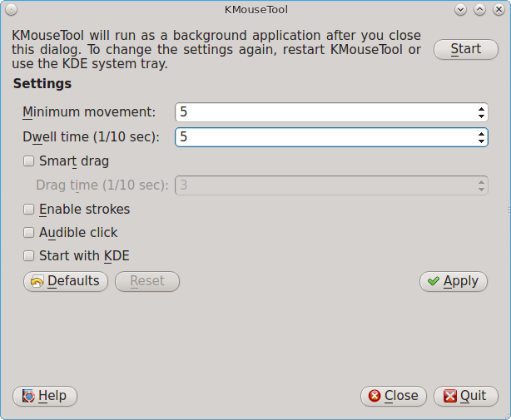The width and height of the screenshot is (511, 420).
Task: Click the yellow undo arrow Defaults icon
Action: (x=37, y=282)
